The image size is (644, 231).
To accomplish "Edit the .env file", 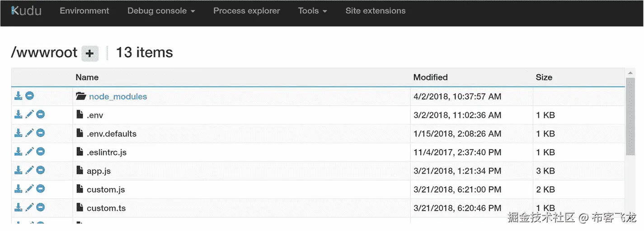I will pos(29,114).
